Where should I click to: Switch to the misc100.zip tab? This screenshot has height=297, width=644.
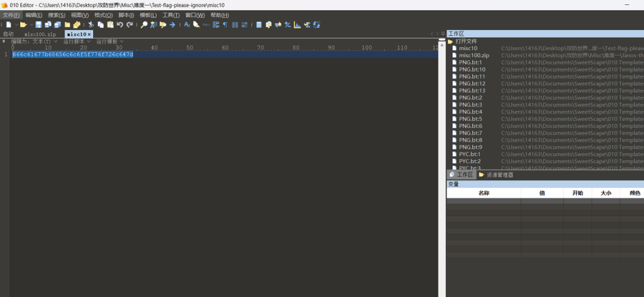[x=40, y=34]
